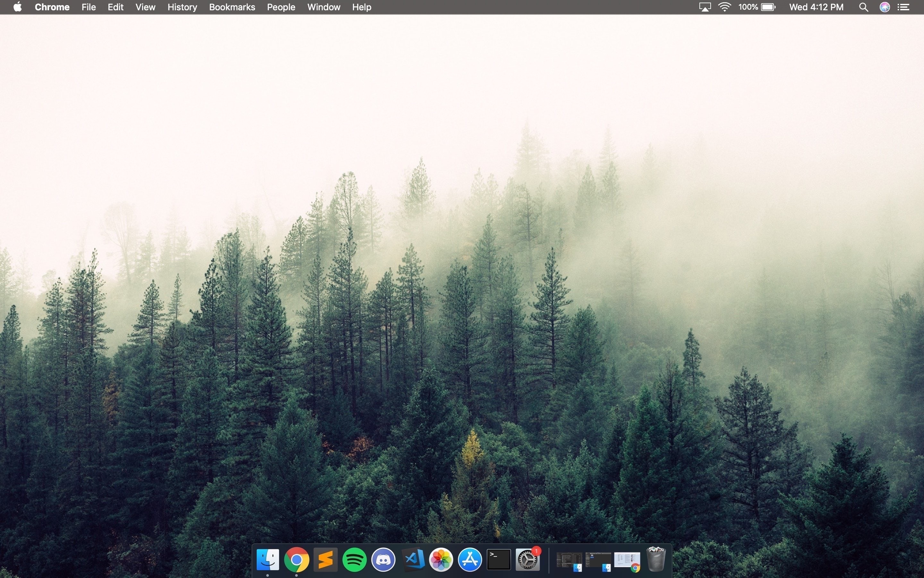Viewport: 924px width, 578px height.
Task: Open the File menu
Action: click(x=89, y=7)
